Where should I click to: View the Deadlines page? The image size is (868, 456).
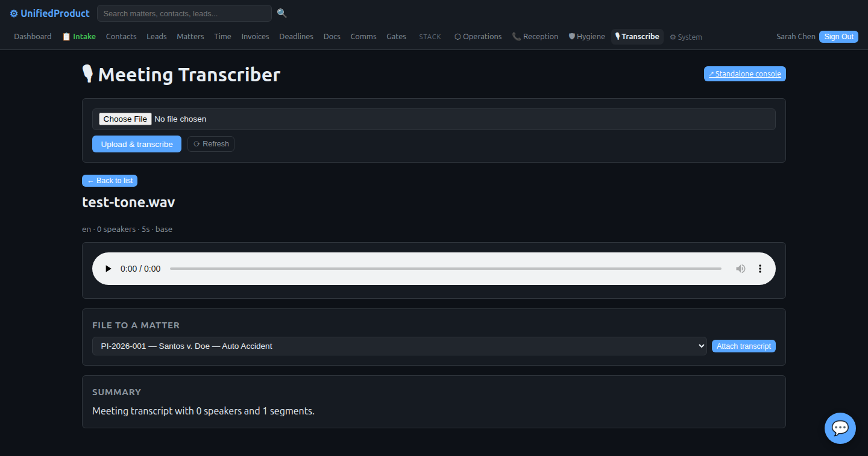coord(296,37)
